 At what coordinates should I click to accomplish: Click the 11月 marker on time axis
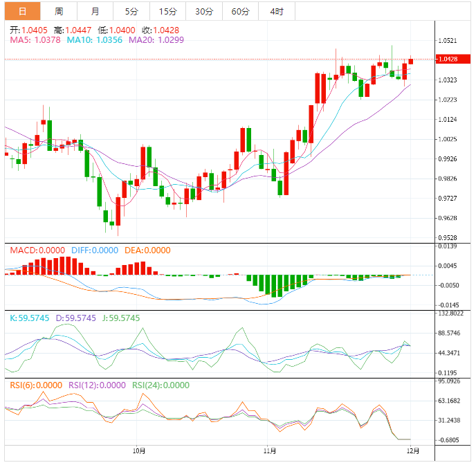click(x=270, y=450)
